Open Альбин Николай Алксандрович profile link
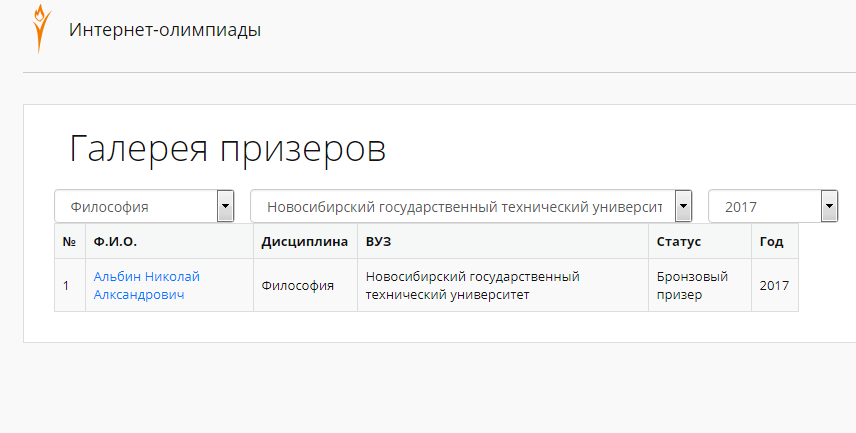This screenshot has height=433, width=856. click(147, 286)
